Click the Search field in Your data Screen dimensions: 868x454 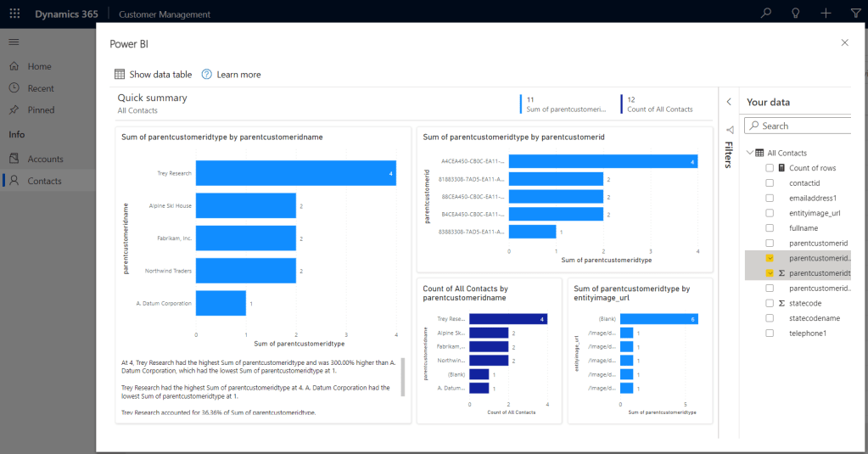pos(802,126)
